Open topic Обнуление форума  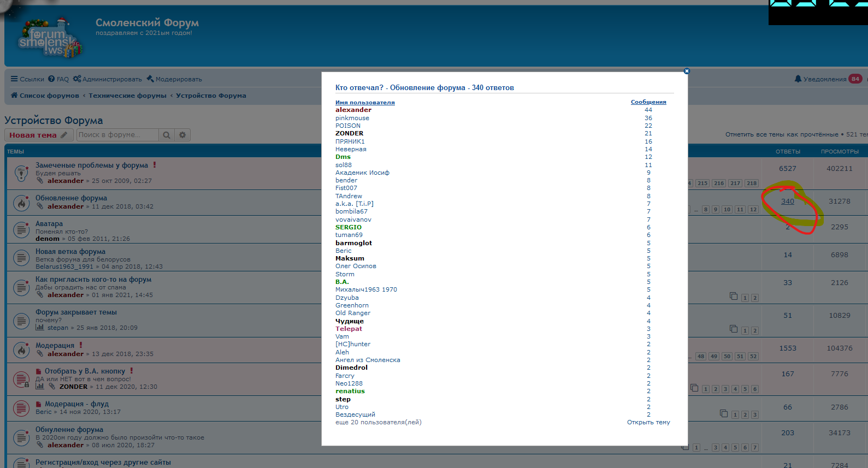pyautogui.click(x=69, y=429)
